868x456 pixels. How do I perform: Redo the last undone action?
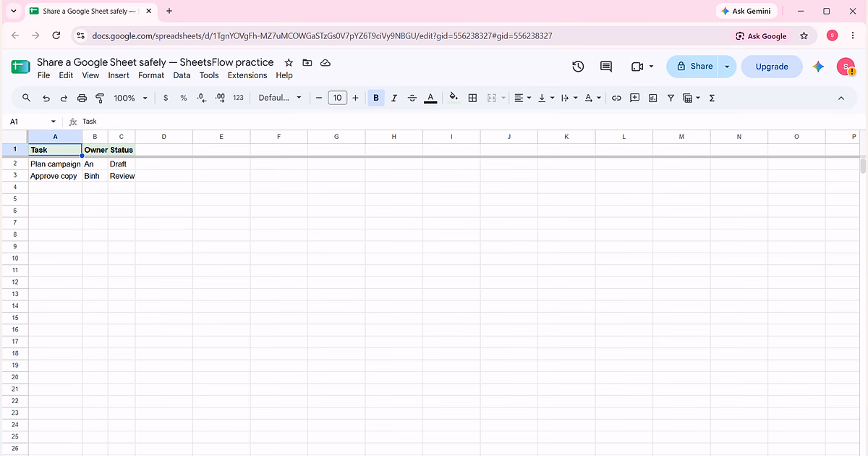click(64, 98)
